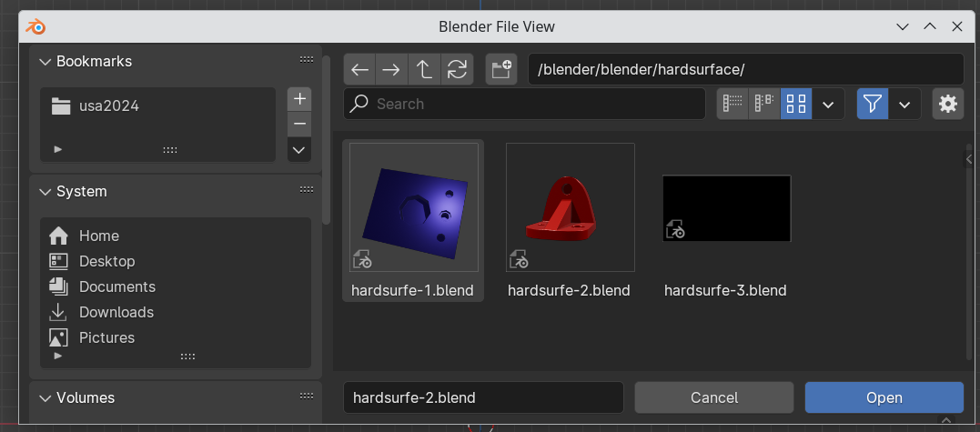Click blend file badge on hardsurfe-3 thumbnail

point(675,229)
